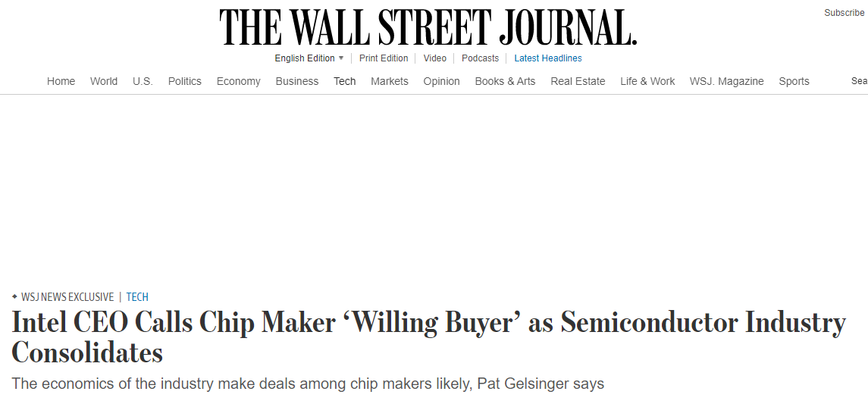
Task: Go to the Opinion section
Action: 441,81
